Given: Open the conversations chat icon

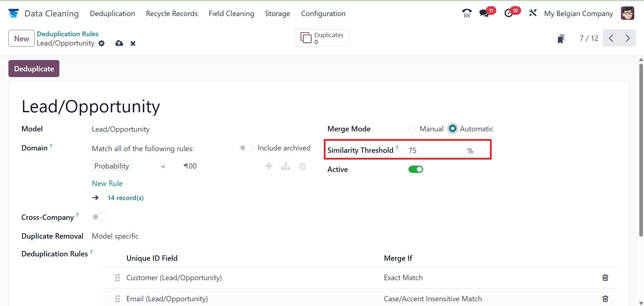Looking at the screenshot, I should coord(484,13).
